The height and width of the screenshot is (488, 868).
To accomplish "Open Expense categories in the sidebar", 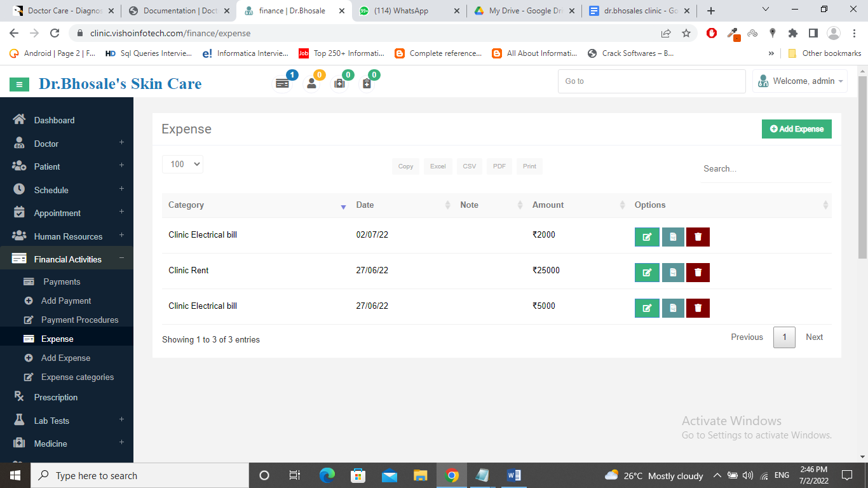I will (77, 377).
